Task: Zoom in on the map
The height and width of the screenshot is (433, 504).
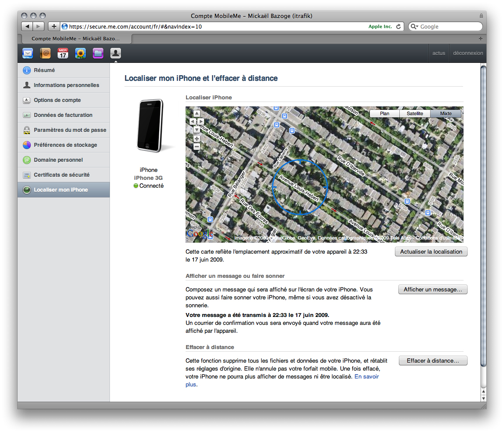Action: click(x=197, y=139)
